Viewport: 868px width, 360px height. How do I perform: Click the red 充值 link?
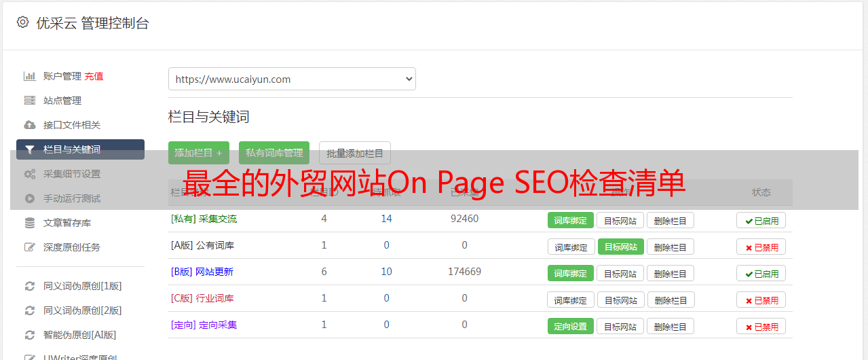(94, 76)
